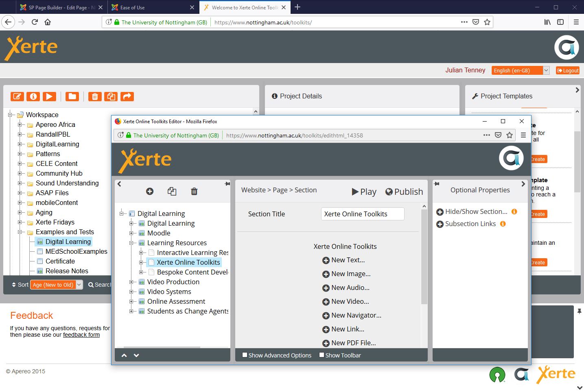This screenshot has height=392, width=584.
Task: Move selected node down with bottom arrow
Action: point(136,355)
